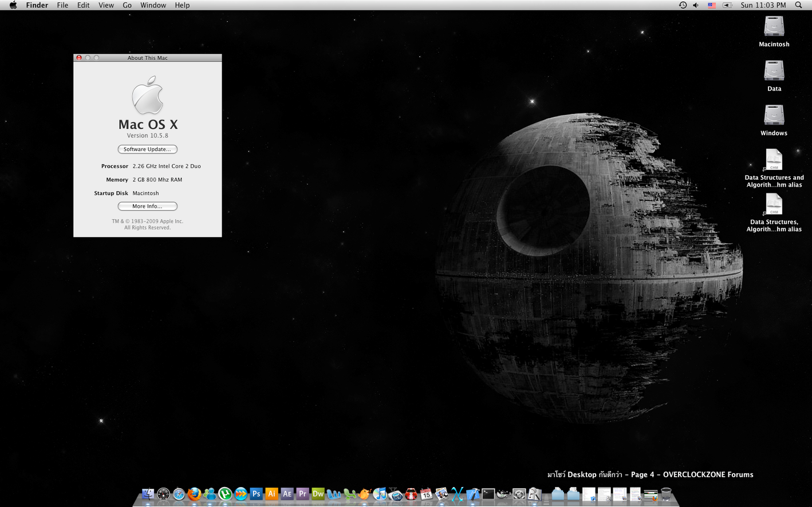
Task: Open the first blue folder stack in dock
Action: [558, 494]
